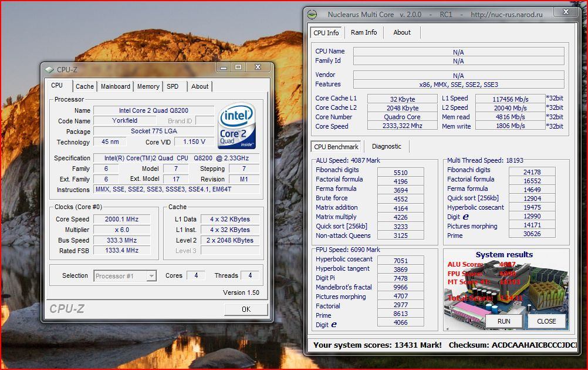Click the Ext. Model value 17
The width and height of the screenshot is (588, 370).
click(x=176, y=179)
